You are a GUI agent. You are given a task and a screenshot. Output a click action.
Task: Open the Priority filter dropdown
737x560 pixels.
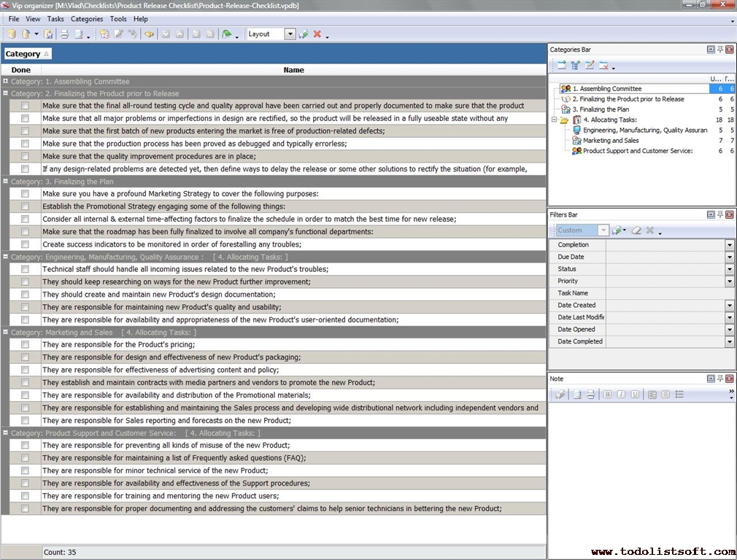coord(729,281)
